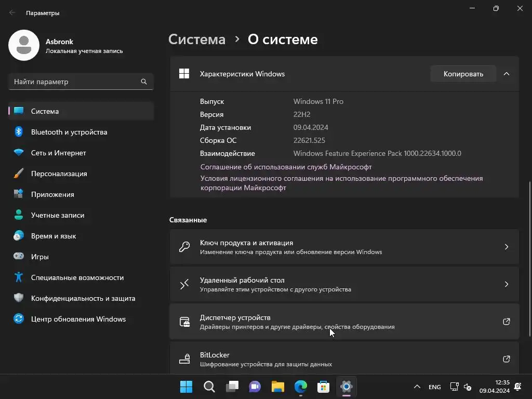The image size is (532, 399).
Task: Open clock and date 12:35 in tray
Action: [x=494, y=387]
